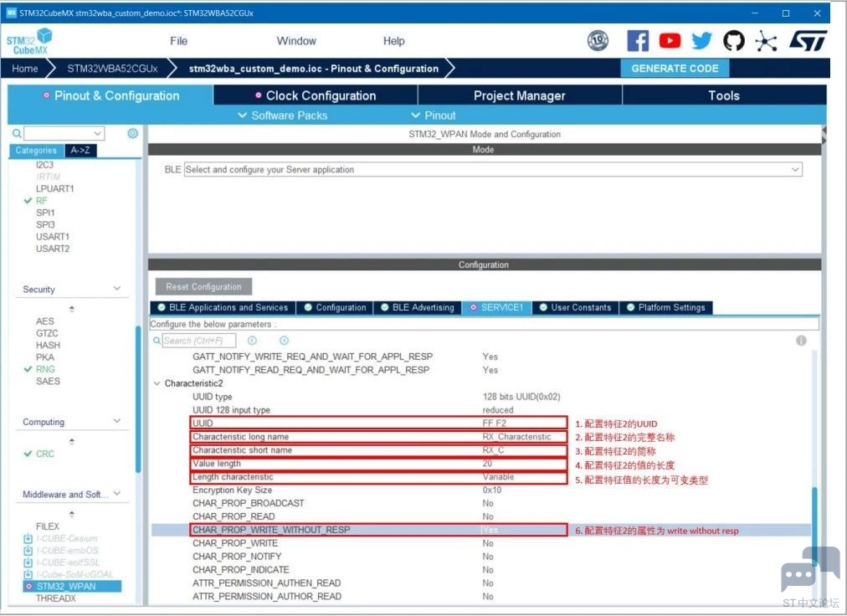This screenshot has width=847, height=616.
Task: Go to Home breadcrumb
Action: [x=25, y=69]
